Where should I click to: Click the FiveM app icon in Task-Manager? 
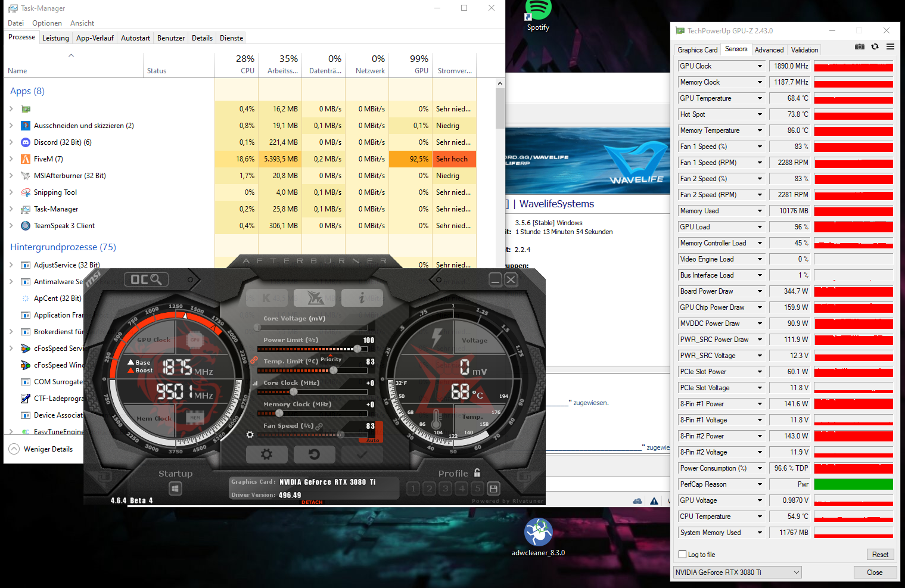[26, 159]
